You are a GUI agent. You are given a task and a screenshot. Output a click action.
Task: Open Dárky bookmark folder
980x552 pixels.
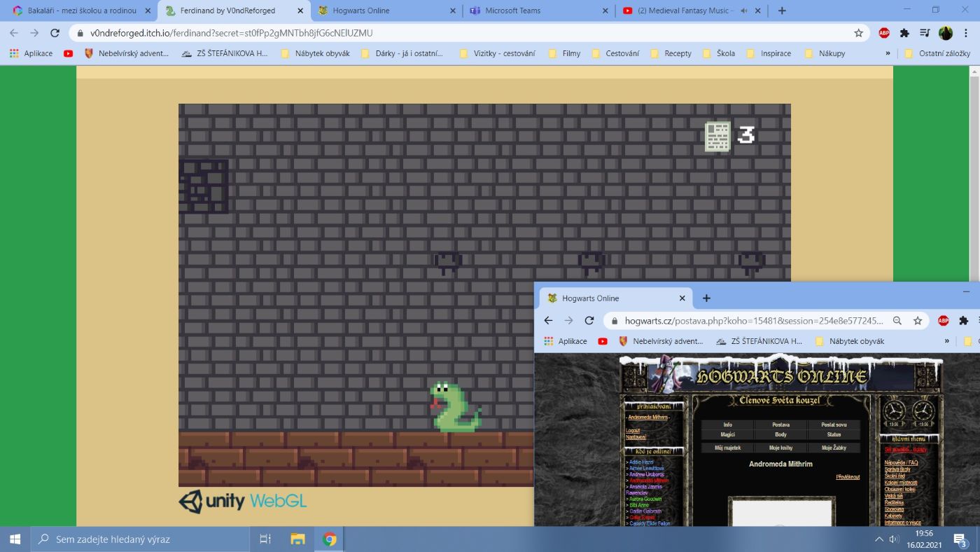point(402,53)
